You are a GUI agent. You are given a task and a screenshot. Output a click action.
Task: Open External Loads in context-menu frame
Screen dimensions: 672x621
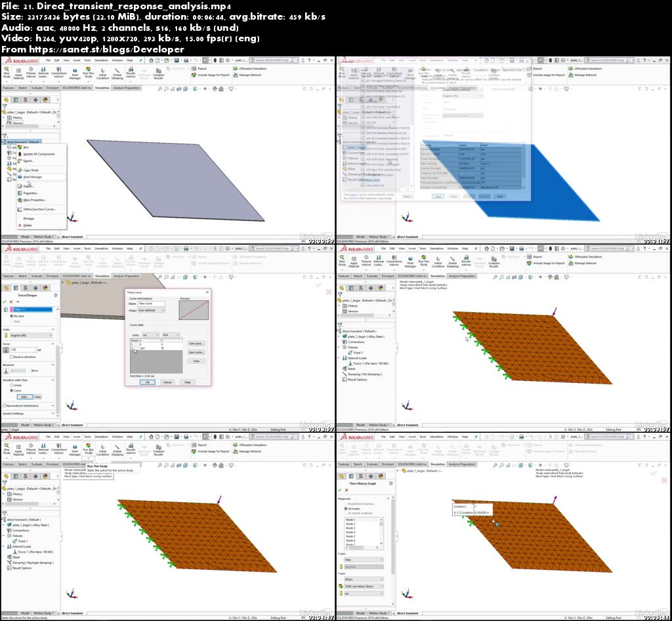(43, 72)
